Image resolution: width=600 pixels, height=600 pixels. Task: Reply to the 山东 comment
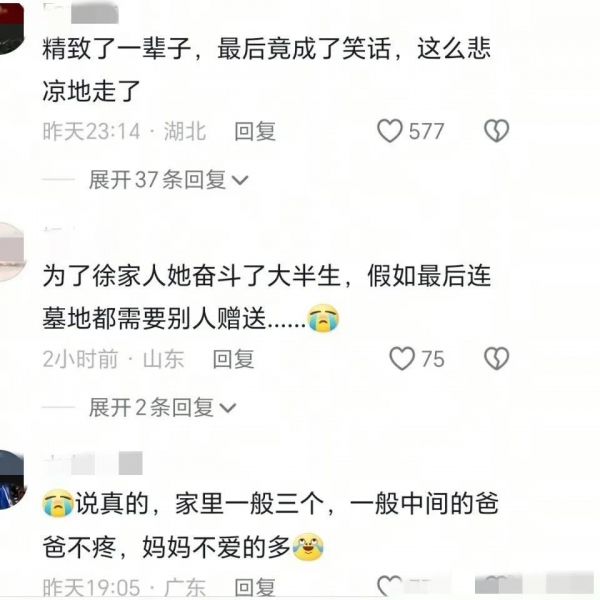coord(233,359)
